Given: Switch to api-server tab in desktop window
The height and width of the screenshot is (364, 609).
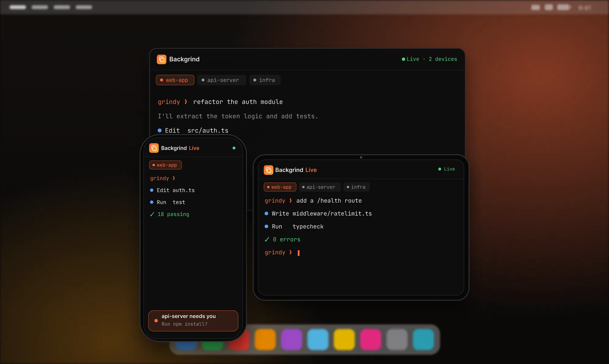Looking at the screenshot, I should (221, 80).
